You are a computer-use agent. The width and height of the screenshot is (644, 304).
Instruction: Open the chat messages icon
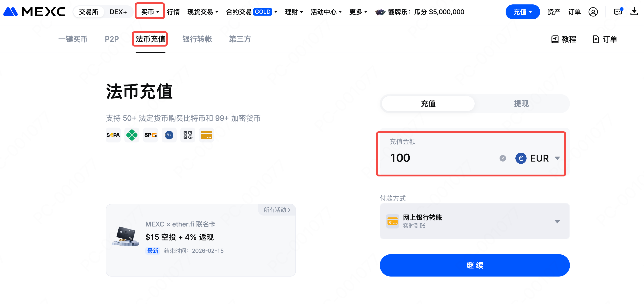[617, 12]
